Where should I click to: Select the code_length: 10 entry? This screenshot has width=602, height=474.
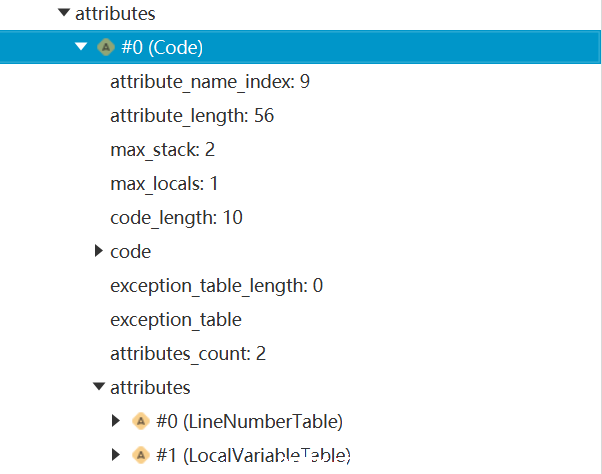(x=176, y=218)
